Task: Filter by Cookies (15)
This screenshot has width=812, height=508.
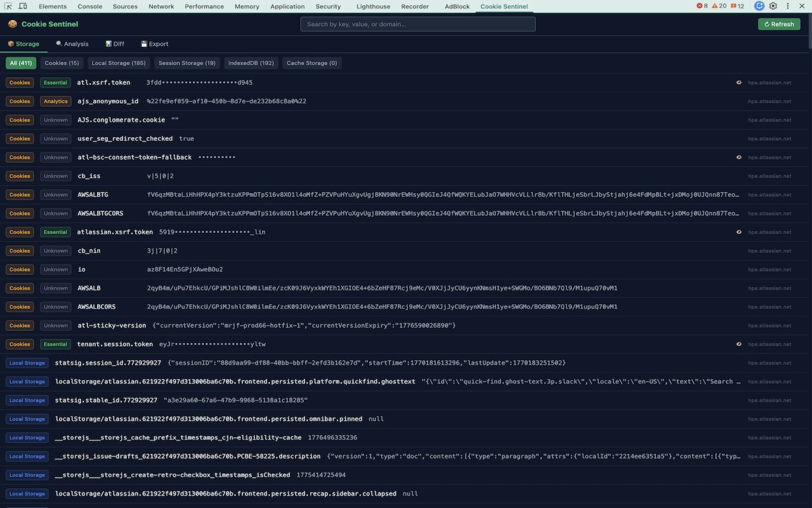Action: point(62,63)
